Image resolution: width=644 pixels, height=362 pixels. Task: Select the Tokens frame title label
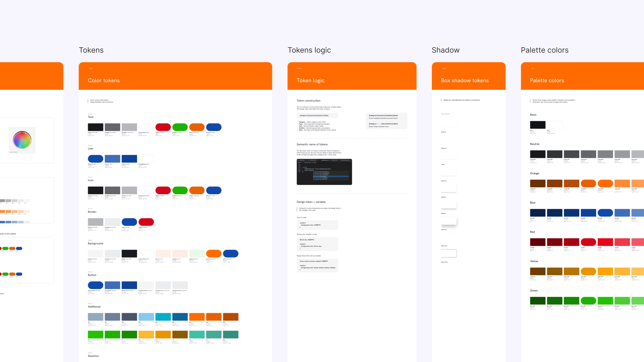pyautogui.click(x=91, y=50)
